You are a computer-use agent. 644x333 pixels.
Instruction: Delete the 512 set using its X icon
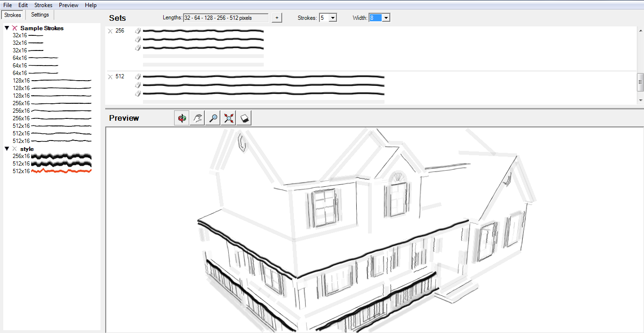pos(110,76)
